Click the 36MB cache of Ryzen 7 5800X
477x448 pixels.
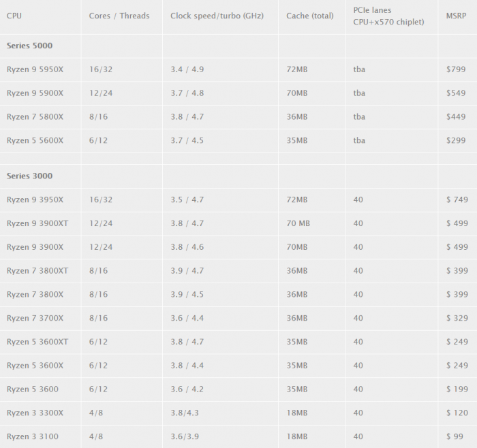click(297, 117)
